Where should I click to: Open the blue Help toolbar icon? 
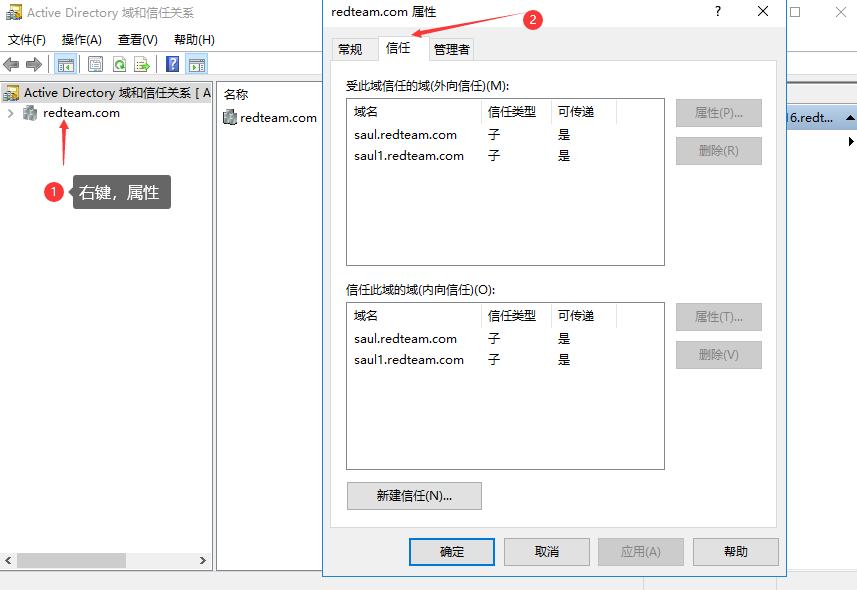click(173, 65)
